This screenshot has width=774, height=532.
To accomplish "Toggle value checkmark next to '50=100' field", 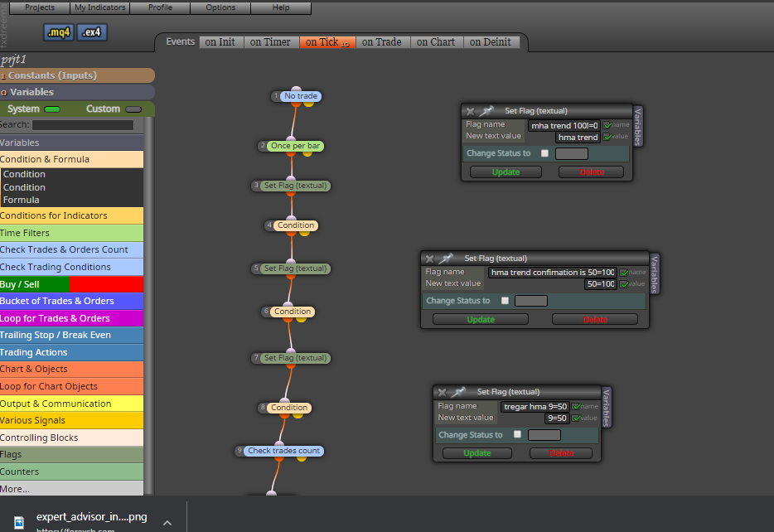I will [625, 284].
